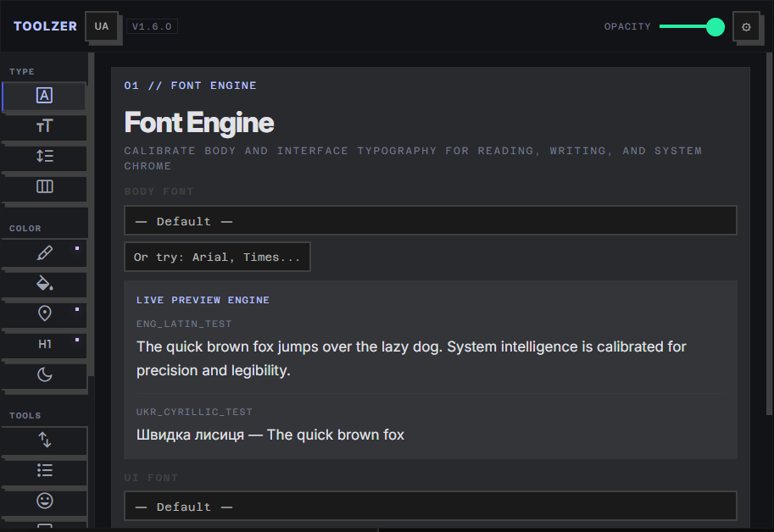The height and width of the screenshot is (532, 774).
Task: Click the 'Or try: Arial, Times...' input
Action: tap(217, 257)
